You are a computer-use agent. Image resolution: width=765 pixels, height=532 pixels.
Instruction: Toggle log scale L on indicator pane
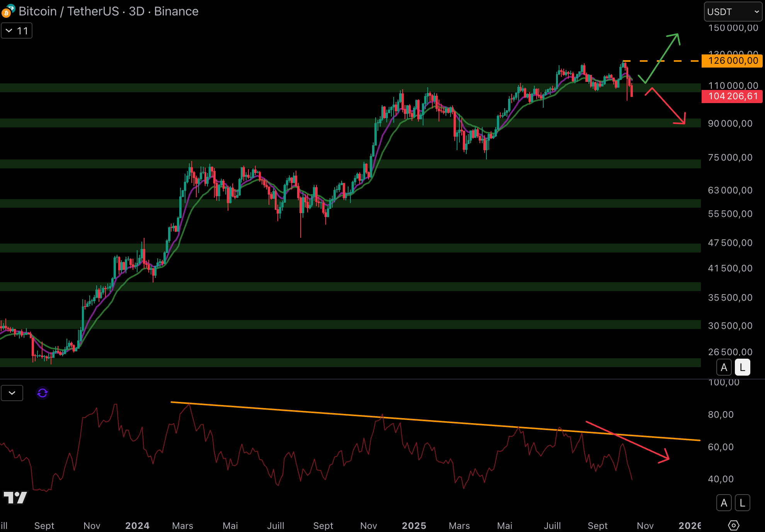click(742, 503)
